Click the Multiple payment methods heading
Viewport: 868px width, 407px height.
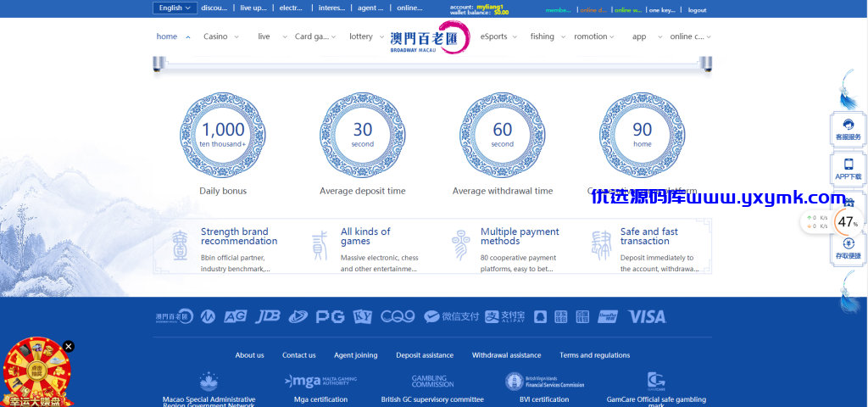(x=520, y=237)
